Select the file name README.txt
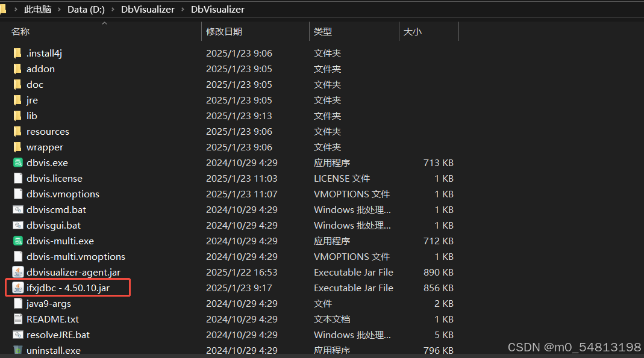Screen dimensions: 644x358 pyautogui.click(x=52, y=319)
